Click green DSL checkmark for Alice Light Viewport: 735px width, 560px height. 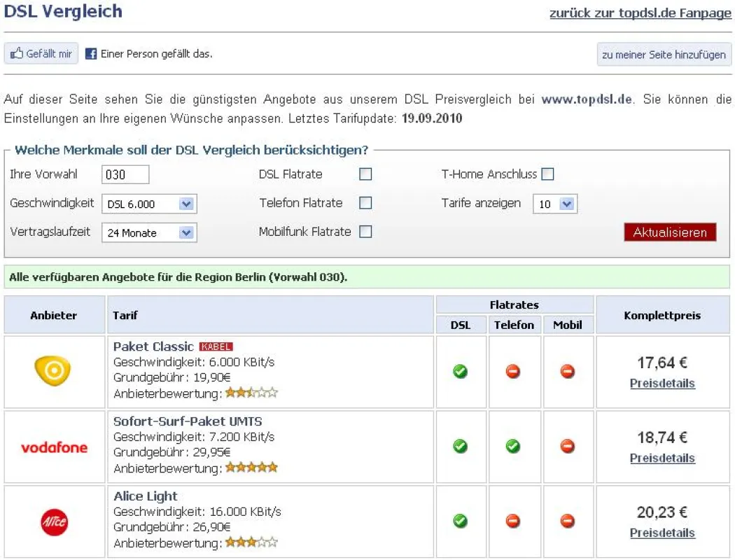[461, 521]
